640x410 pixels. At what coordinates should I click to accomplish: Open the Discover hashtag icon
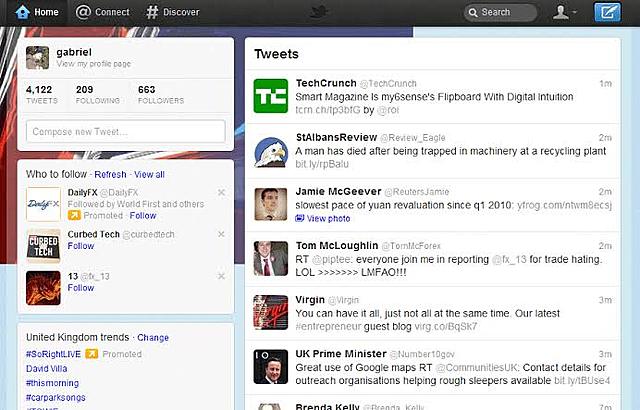coord(152,12)
